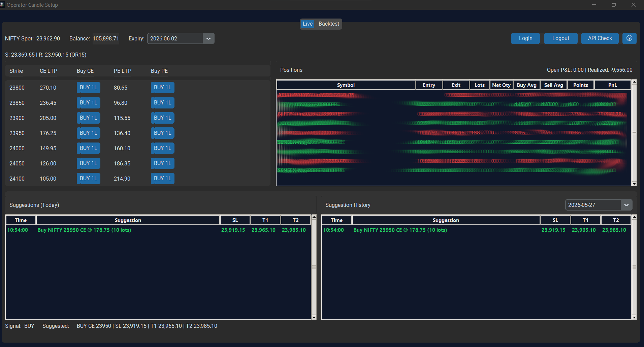Viewport: 644px width, 347px height.
Task: Click Suggestions (Today) scrollbar up arrow
Action: (314, 217)
